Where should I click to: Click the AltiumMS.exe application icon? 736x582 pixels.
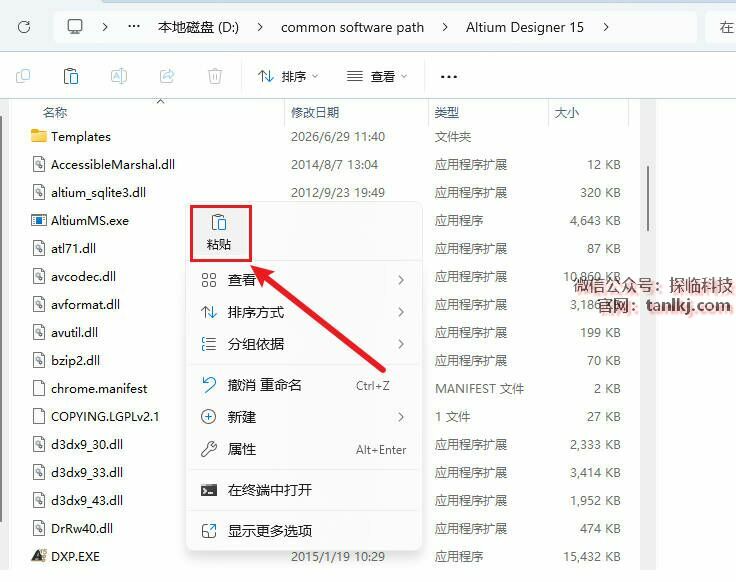38,220
